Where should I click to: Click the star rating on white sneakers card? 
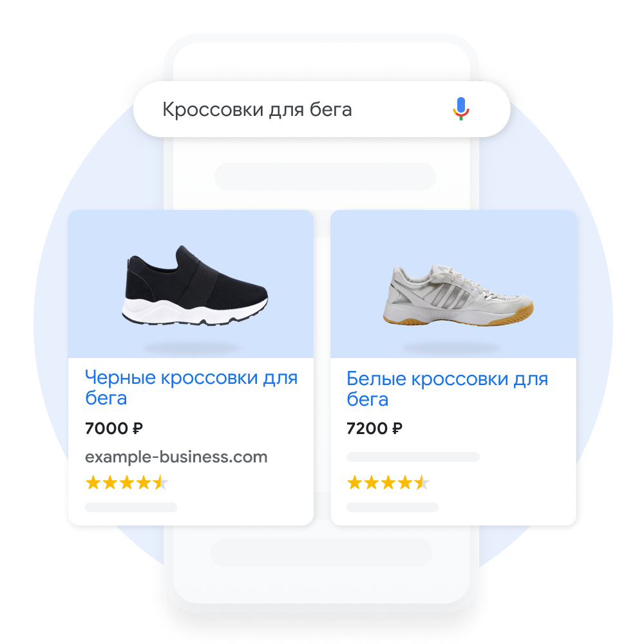click(388, 482)
